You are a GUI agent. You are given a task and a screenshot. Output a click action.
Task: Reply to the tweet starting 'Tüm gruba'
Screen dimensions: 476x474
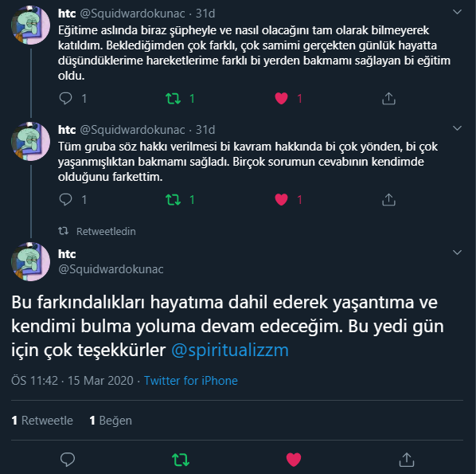pyautogui.click(x=65, y=200)
